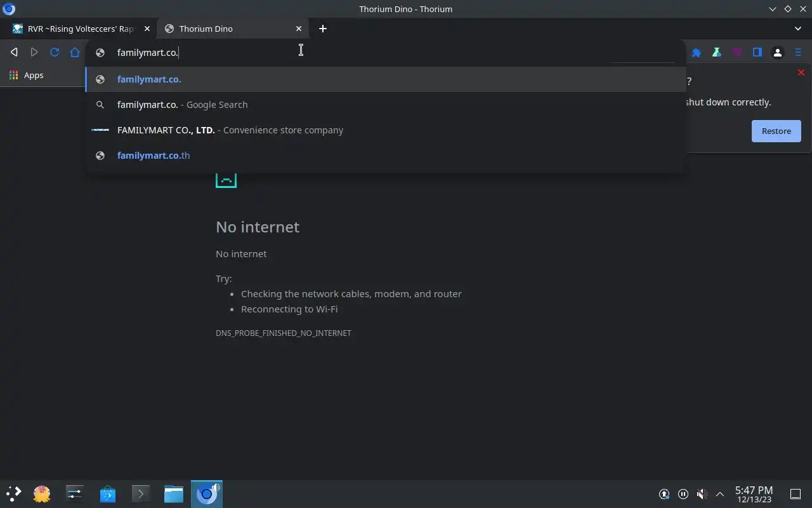Image resolution: width=812 pixels, height=508 pixels.
Task: Choose the FAMILYMART CO., LTD. suggestion
Action: (x=385, y=130)
